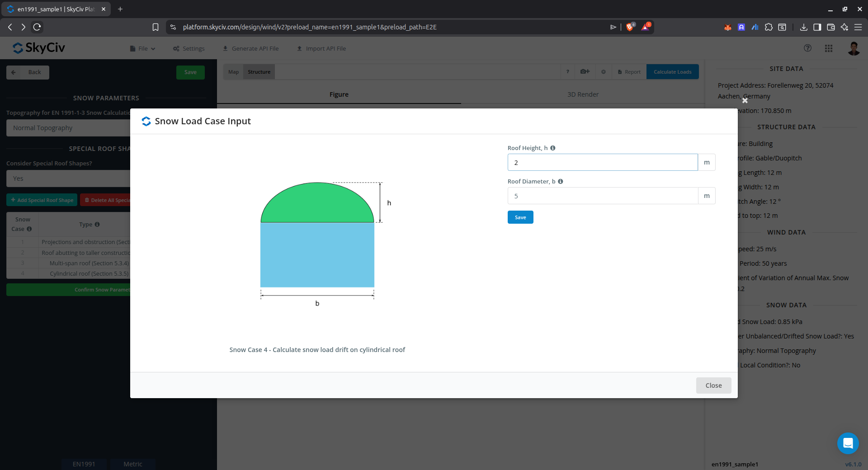Select the Figure tab
868x470 pixels.
click(x=339, y=94)
